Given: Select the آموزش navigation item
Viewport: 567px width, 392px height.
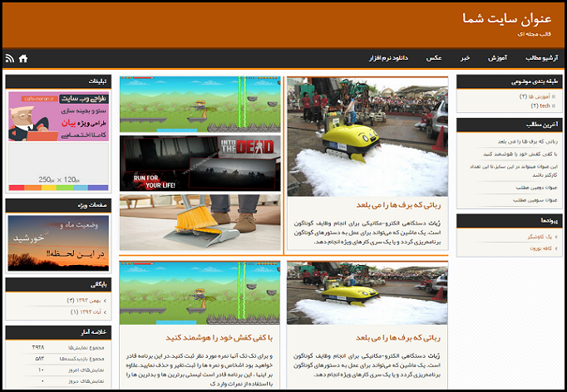Looking at the screenshot, I should click(x=497, y=58).
